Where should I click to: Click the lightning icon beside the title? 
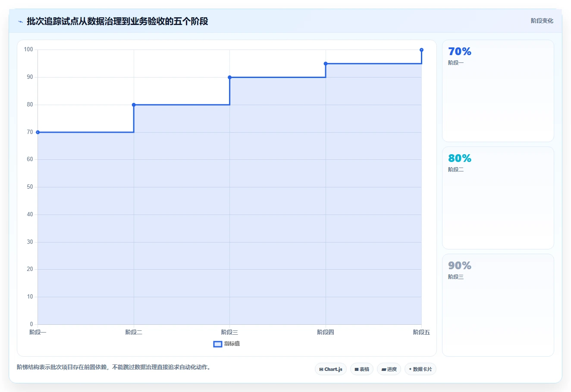(x=20, y=22)
